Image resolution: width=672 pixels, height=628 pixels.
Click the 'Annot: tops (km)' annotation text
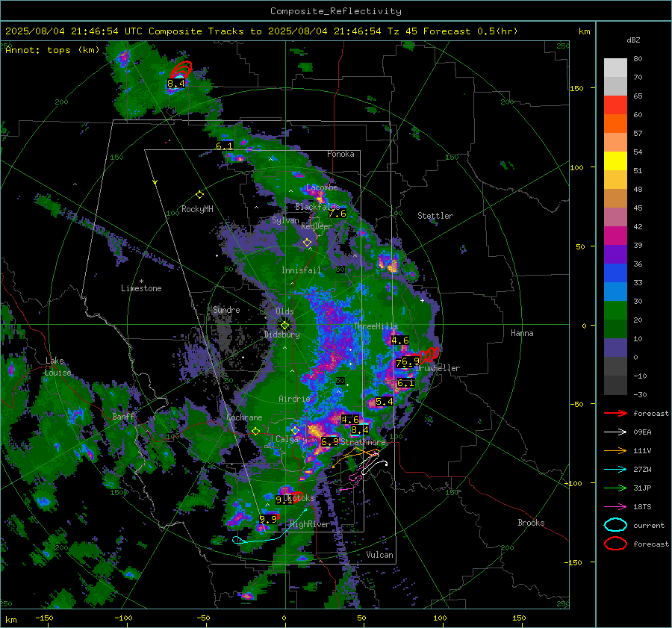click(52, 50)
